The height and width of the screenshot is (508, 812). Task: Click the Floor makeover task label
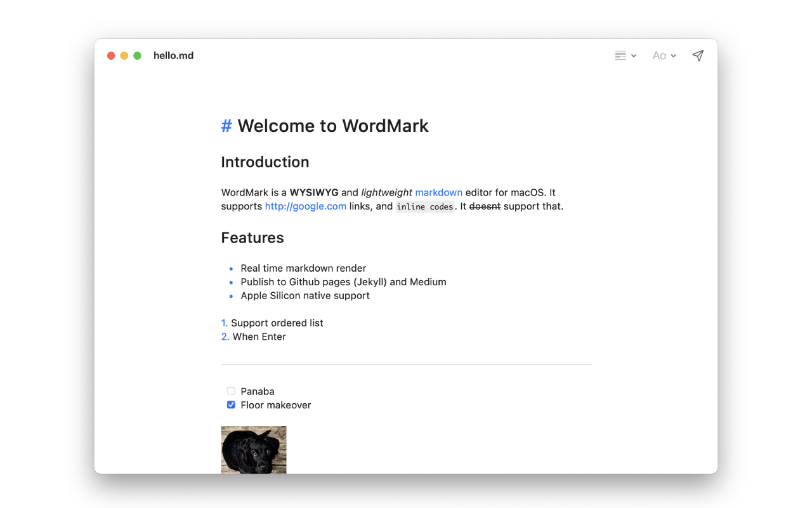pyautogui.click(x=276, y=405)
